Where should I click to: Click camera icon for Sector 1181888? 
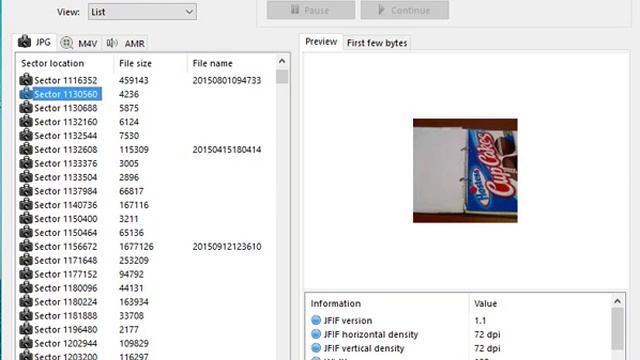pyautogui.click(x=26, y=316)
